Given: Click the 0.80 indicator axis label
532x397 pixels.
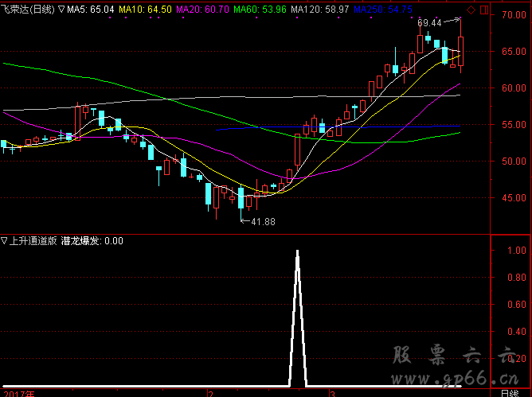Looking at the screenshot, I should (517, 278).
